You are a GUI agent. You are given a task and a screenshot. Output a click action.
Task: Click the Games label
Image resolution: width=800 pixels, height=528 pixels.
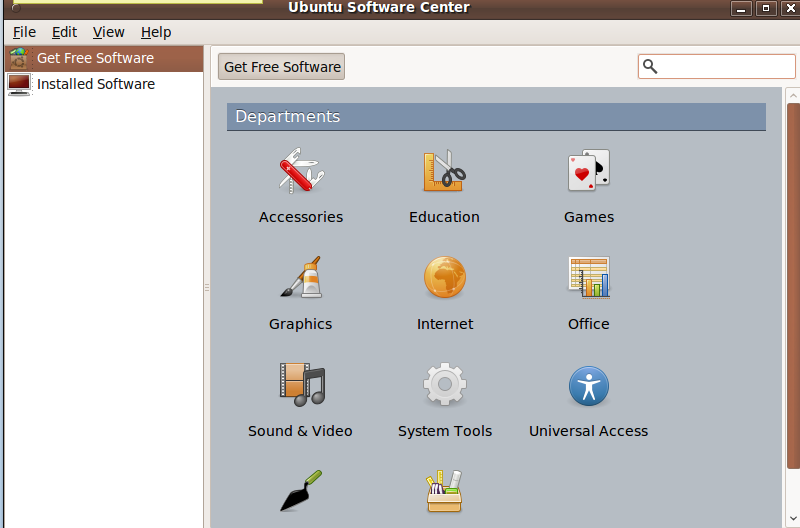coord(589,217)
